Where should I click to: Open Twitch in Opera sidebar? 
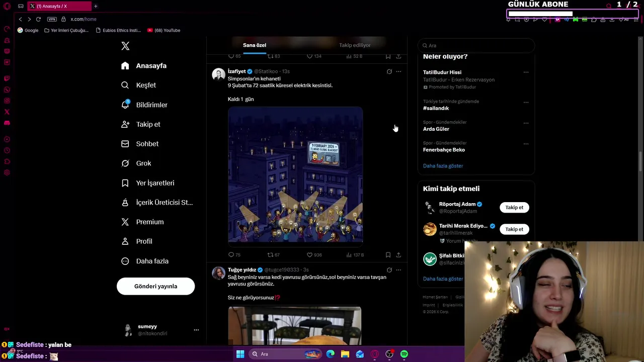7,78
